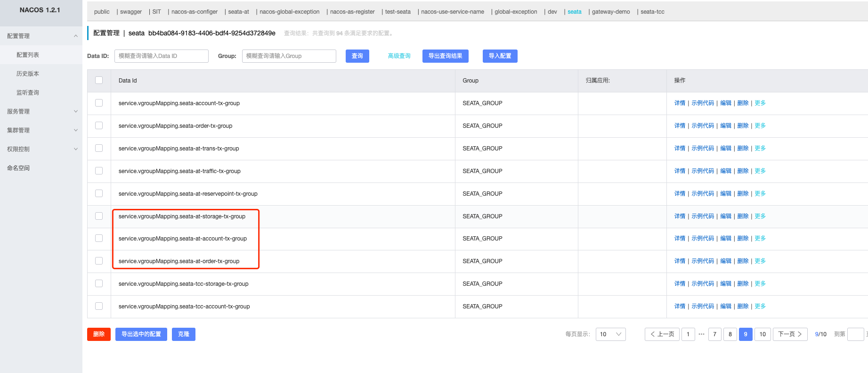Select checkbox for seata-tcc-account-tx-group row
868x373 pixels.
point(99,306)
